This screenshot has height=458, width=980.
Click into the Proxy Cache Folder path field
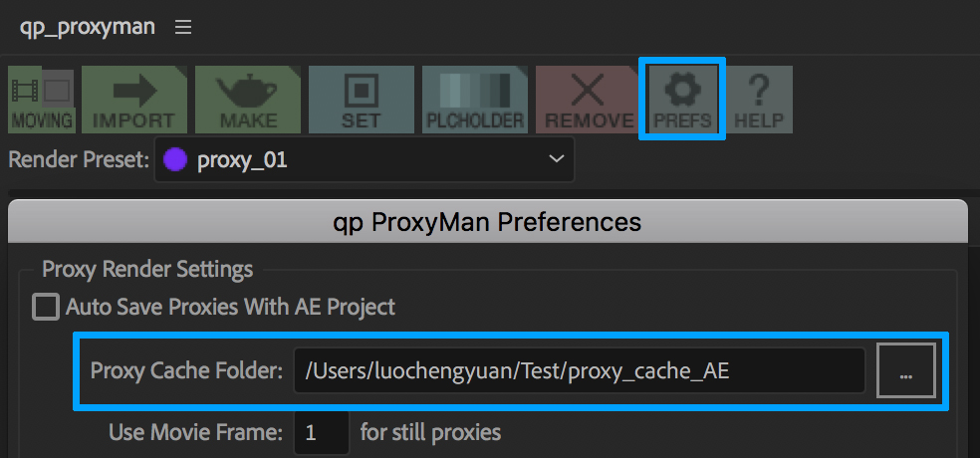click(579, 371)
